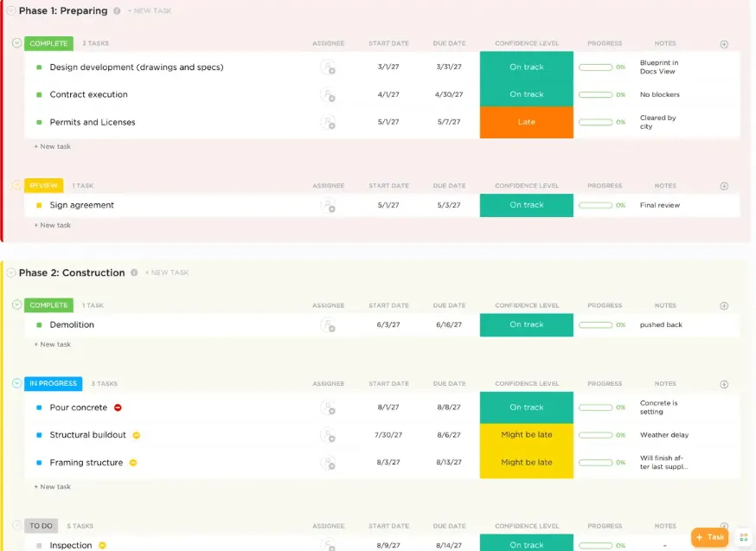The width and height of the screenshot is (756, 551).
Task: Assign member to Structural buildout
Action: pyautogui.click(x=328, y=435)
